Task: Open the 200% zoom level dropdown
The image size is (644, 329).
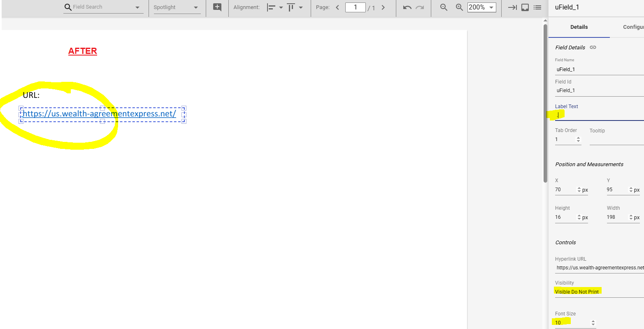Action: pos(481,7)
